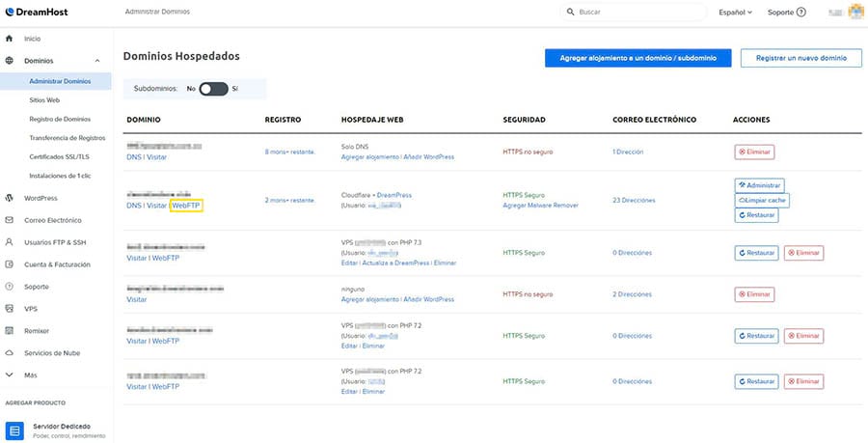Click Agregar alojamiento a un dominio button
868x443 pixels.
(637, 58)
